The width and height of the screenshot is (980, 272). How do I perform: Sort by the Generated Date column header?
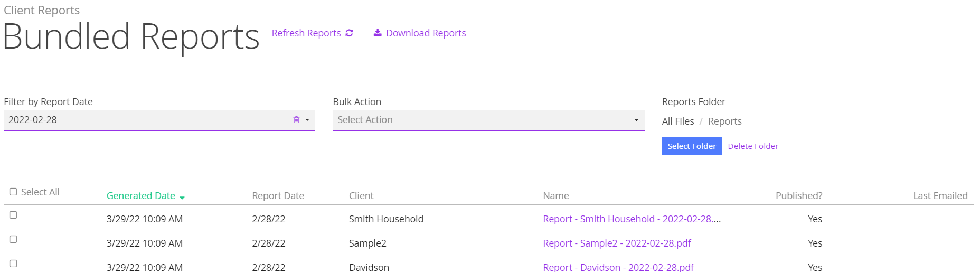[x=141, y=195]
